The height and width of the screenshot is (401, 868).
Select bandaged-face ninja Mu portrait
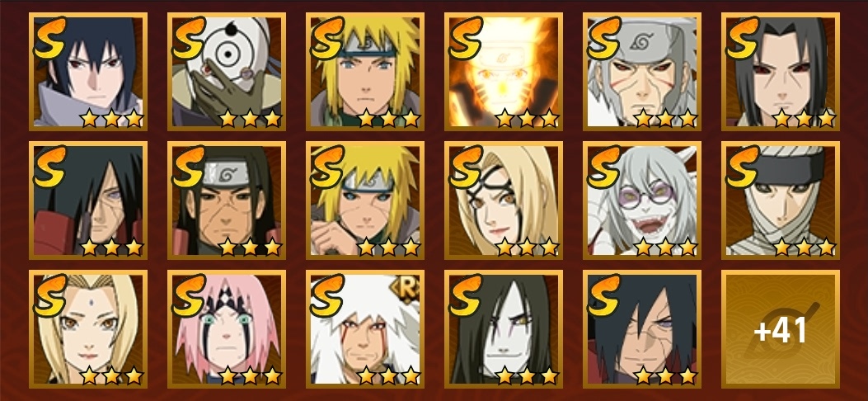pos(780,200)
